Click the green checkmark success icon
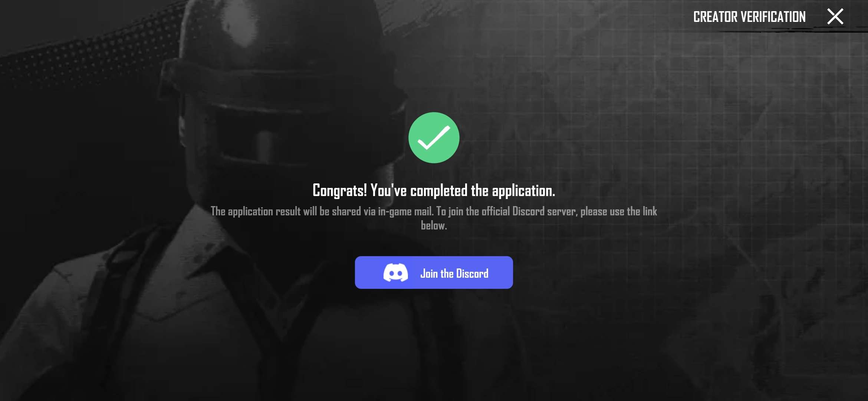868x401 pixels. point(434,138)
